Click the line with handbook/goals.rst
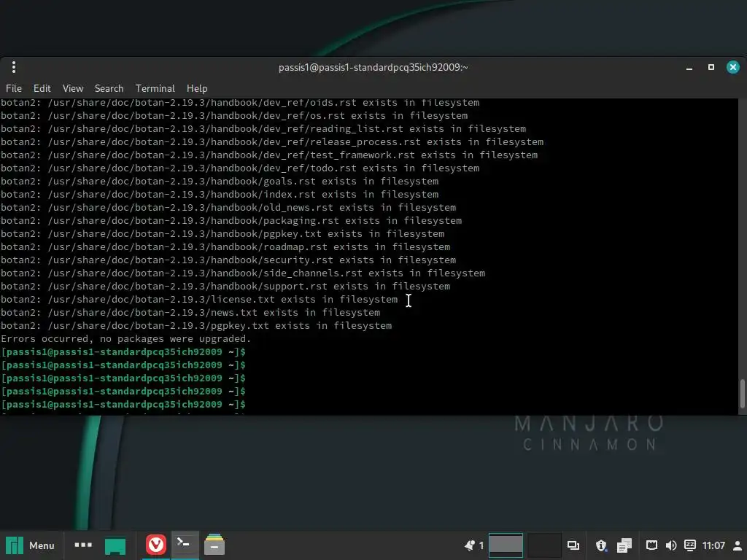This screenshot has height=560, width=747. pyautogui.click(x=220, y=182)
